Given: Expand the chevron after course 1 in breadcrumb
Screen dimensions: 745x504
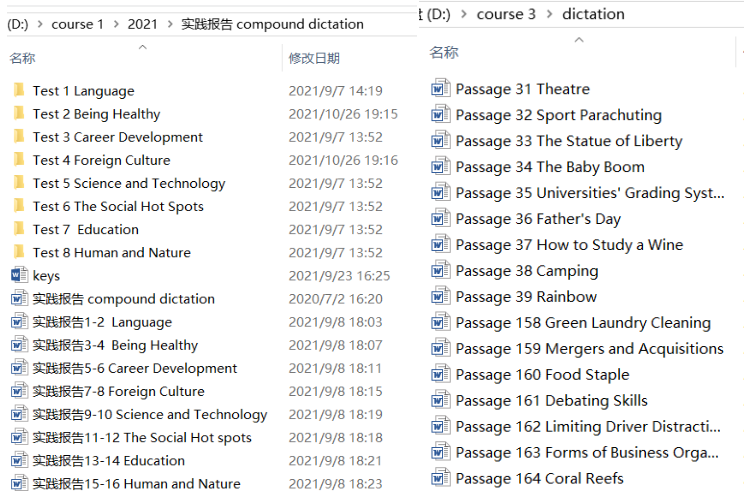Looking at the screenshot, I should [116, 24].
